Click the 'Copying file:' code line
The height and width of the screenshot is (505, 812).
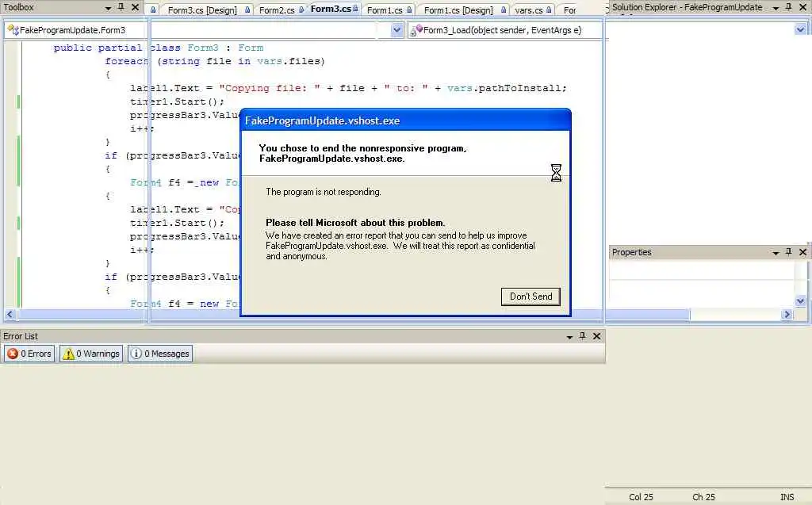(349, 88)
